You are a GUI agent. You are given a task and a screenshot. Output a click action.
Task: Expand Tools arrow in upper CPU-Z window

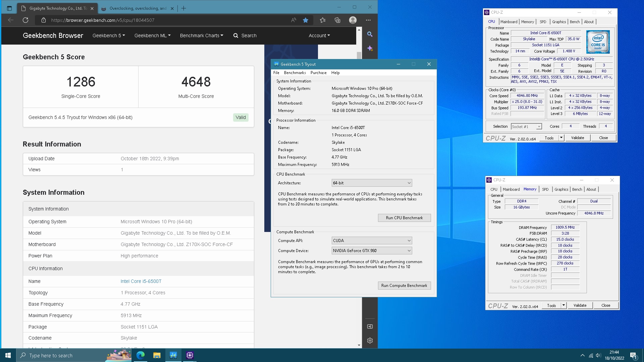[561, 138]
